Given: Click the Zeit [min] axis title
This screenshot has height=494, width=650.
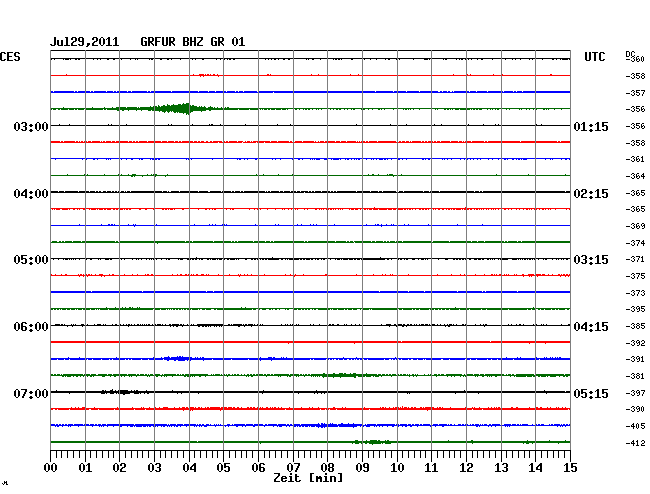Looking at the screenshot, I should [308, 478].
